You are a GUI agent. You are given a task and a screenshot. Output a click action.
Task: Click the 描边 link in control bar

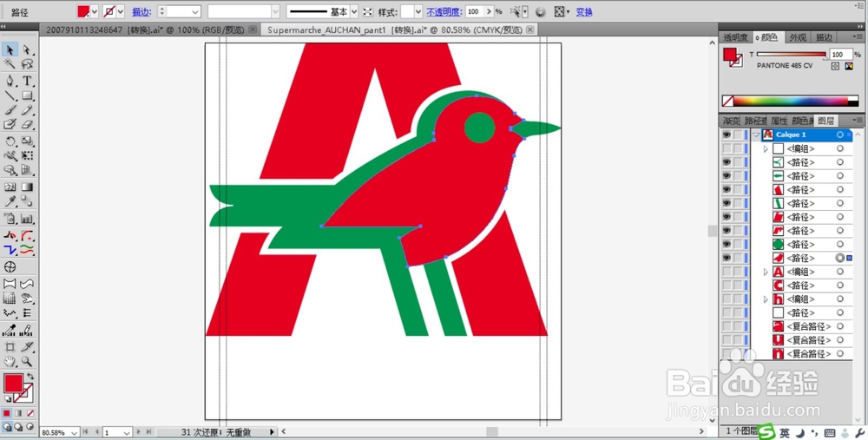(x=141, y=11)
